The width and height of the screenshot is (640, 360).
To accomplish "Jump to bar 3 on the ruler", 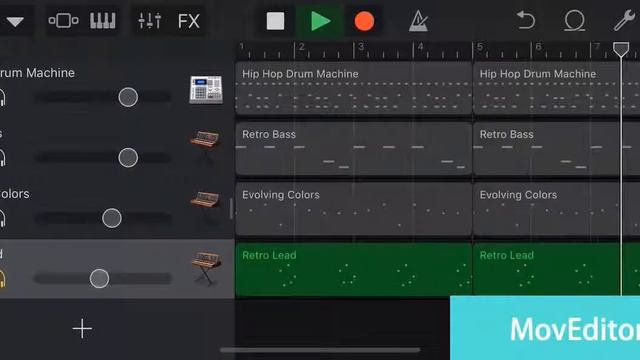I will [x=361, y=47].
